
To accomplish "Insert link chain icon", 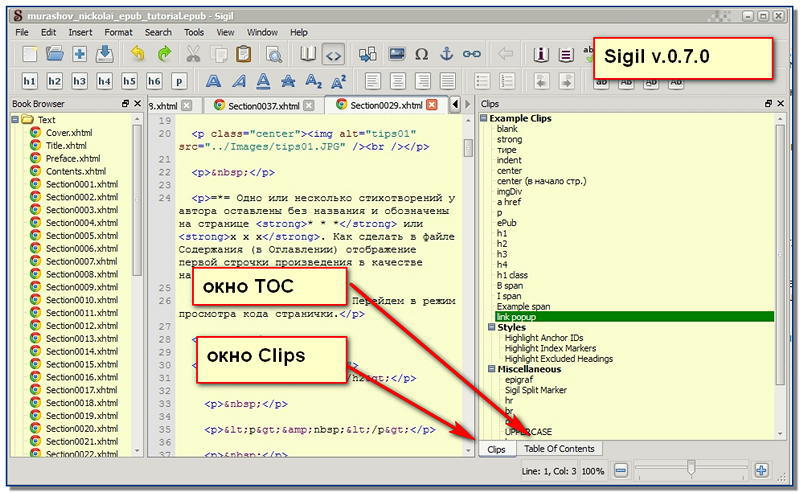I will [471, 54].
